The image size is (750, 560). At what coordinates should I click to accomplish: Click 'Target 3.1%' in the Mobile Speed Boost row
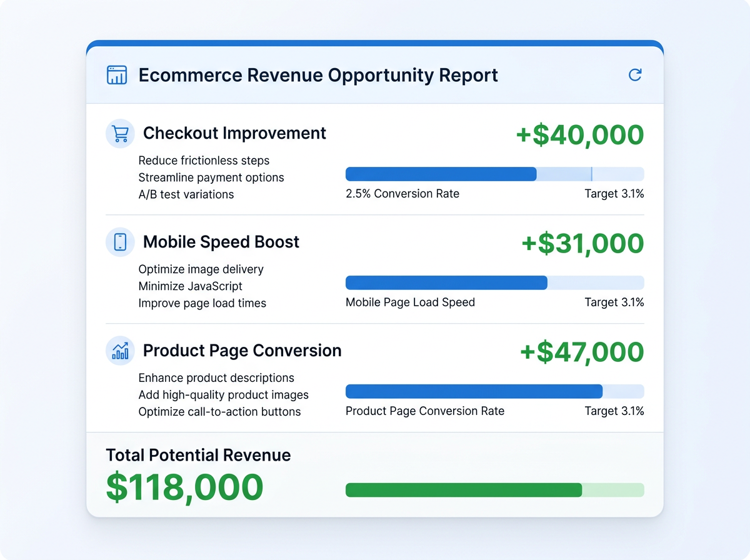click(614, 302)
